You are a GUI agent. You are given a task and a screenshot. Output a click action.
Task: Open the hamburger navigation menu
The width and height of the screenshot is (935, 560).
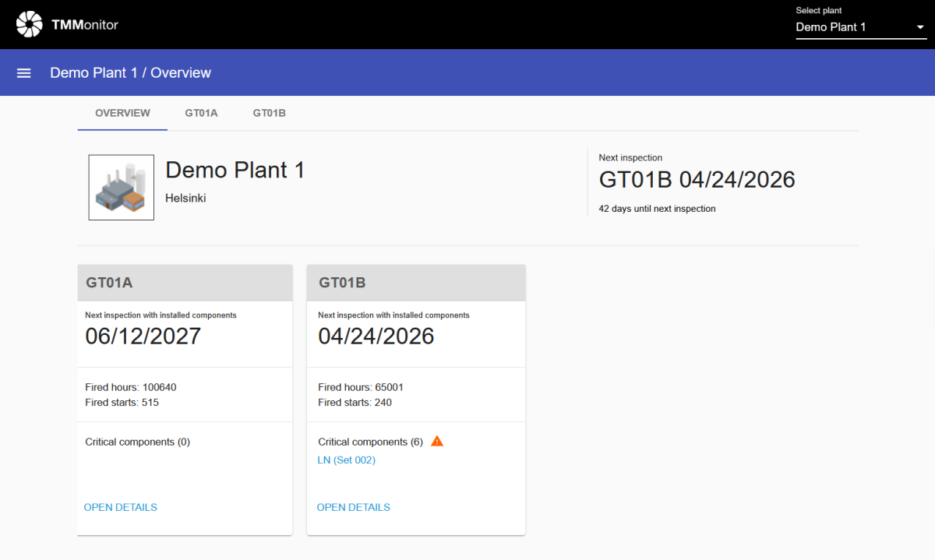24,72
